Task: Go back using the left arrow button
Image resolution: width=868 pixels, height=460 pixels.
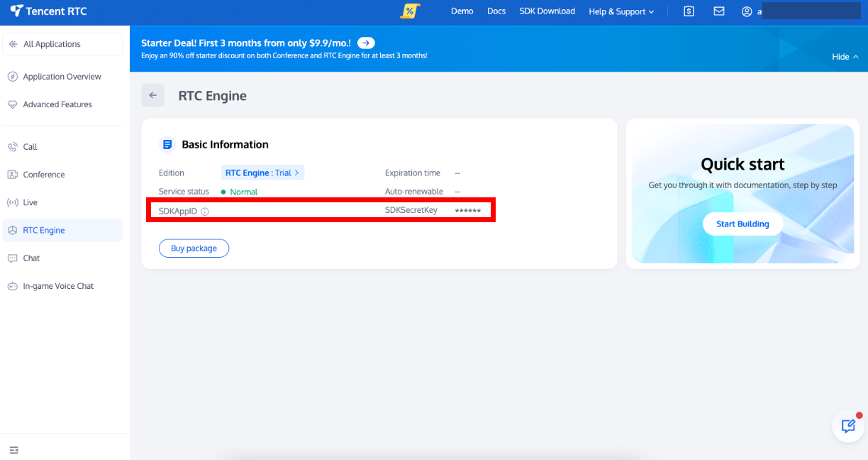Action: click(x=153, y=95)
